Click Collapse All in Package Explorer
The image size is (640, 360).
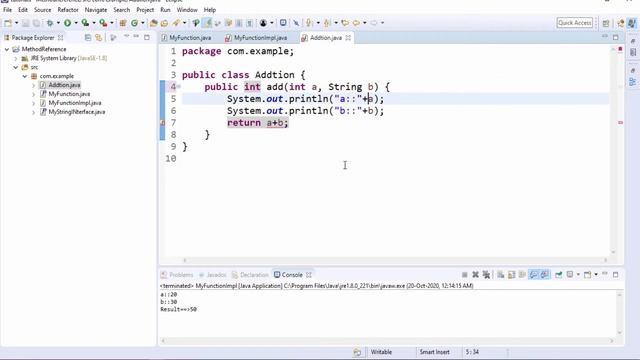click(88, 38)
